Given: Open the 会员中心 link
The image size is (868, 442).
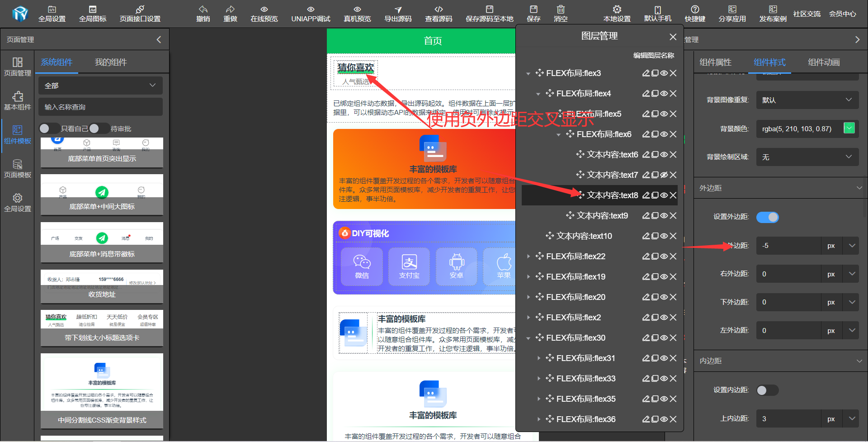Looking at the screenshot, I should tap(842, 14).
